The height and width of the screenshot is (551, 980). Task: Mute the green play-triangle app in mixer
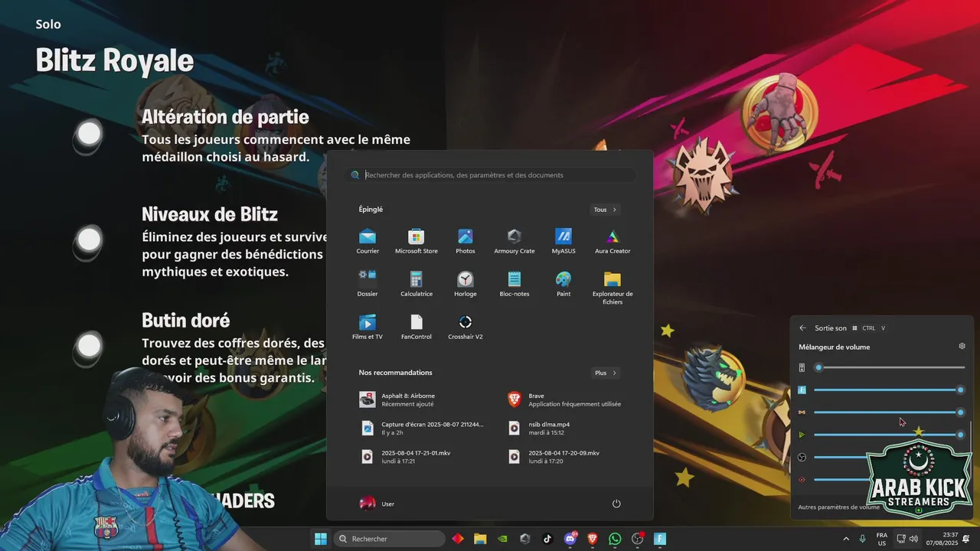(x=802, y=435)
